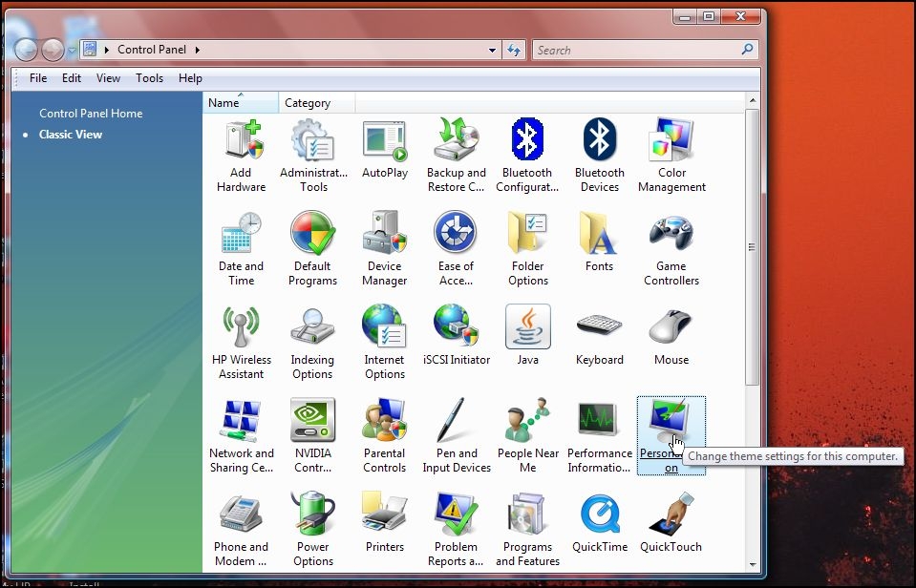The height and width of the screenshot is (588, 916).
Task: Open Color Management
Action: [671, 156]
